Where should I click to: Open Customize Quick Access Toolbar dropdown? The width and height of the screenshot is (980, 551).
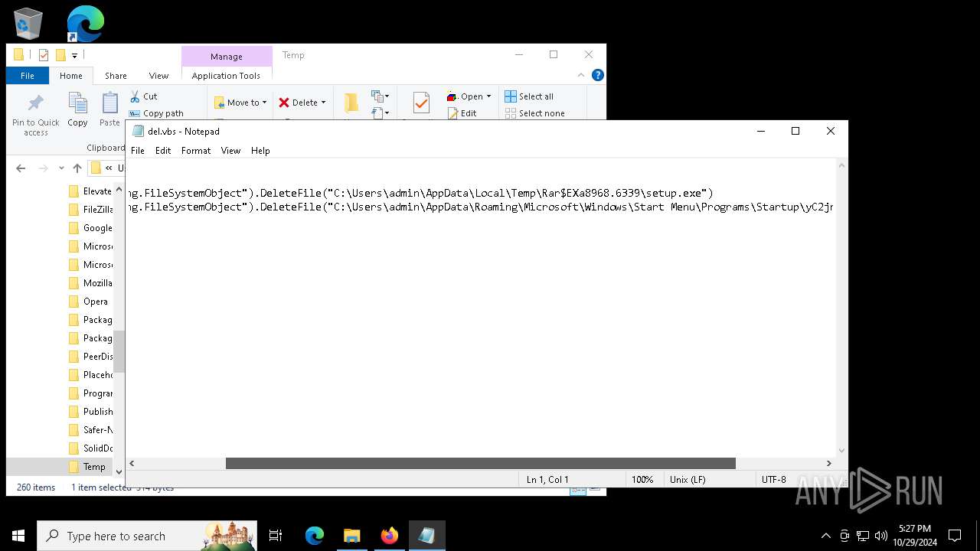pyautogui.click(x=74, y=55)
